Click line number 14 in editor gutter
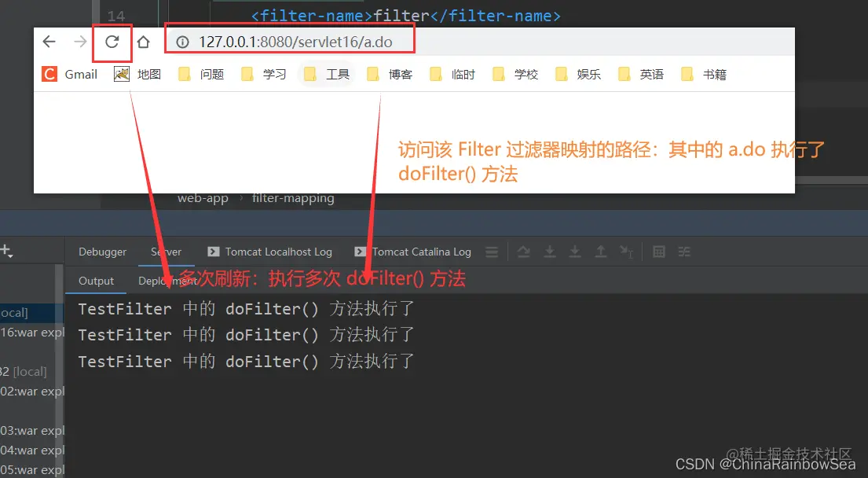868x478 pixels. coord(116,16)
